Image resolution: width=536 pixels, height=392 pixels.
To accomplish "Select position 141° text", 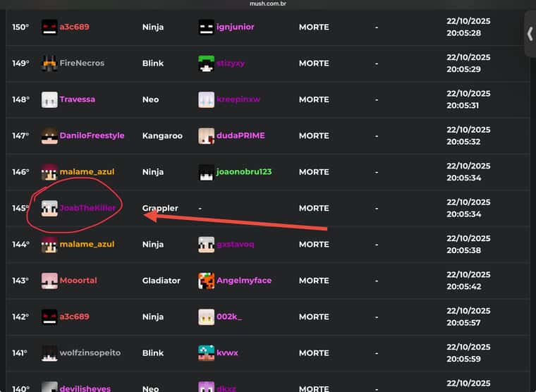I will (20, 353).
